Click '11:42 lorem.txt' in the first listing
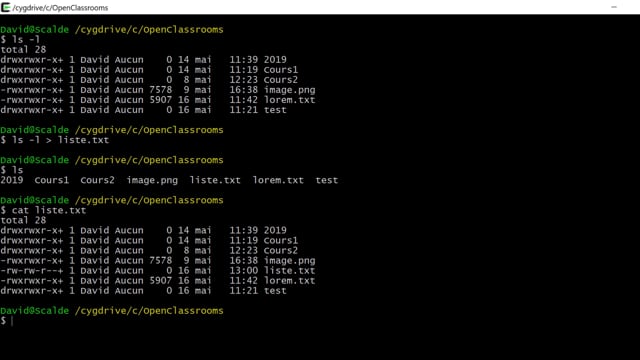Viewport: 640px width, 360px height. tap(272, 100)
